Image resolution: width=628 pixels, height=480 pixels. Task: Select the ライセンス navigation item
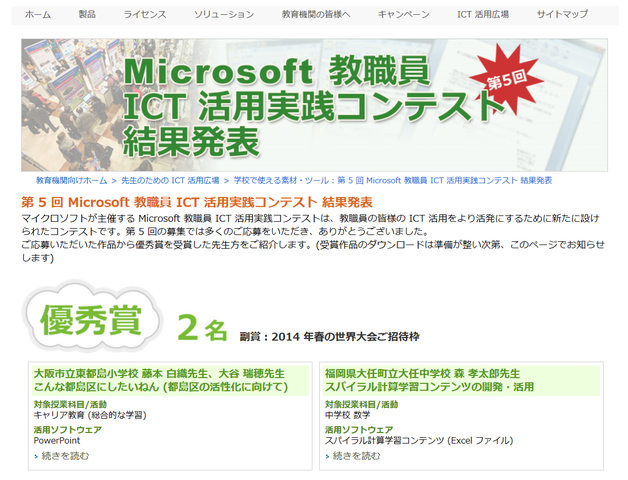(145, 14)
